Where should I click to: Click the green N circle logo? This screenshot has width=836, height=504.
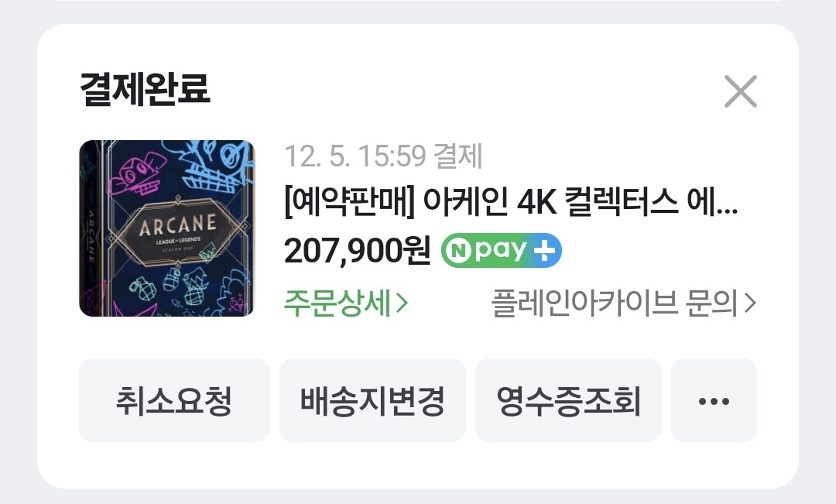[x=458, y=250]
